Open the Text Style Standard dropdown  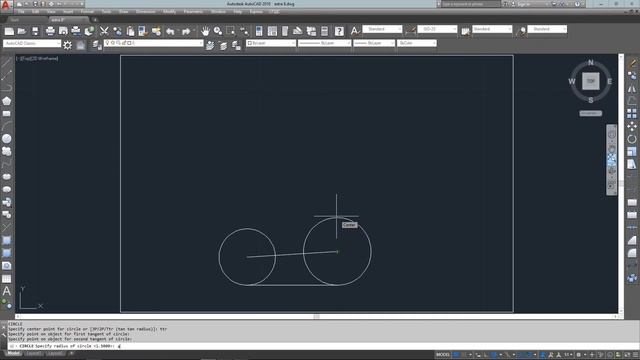(x=382, y=29)
